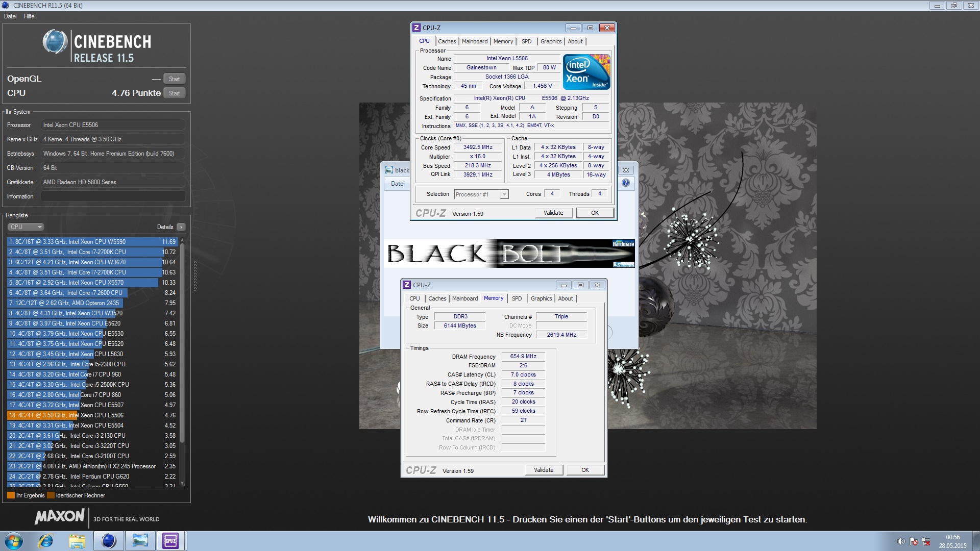Image resolution: width=980 pixels, height=551 pixels.
Task: Expand ranking Details arrow button
Action: click(181, 227)
